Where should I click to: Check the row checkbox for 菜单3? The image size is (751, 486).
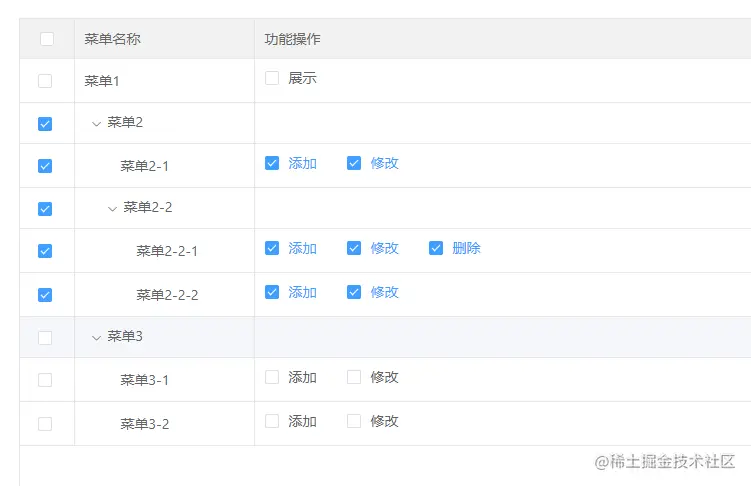pos(45,338)
